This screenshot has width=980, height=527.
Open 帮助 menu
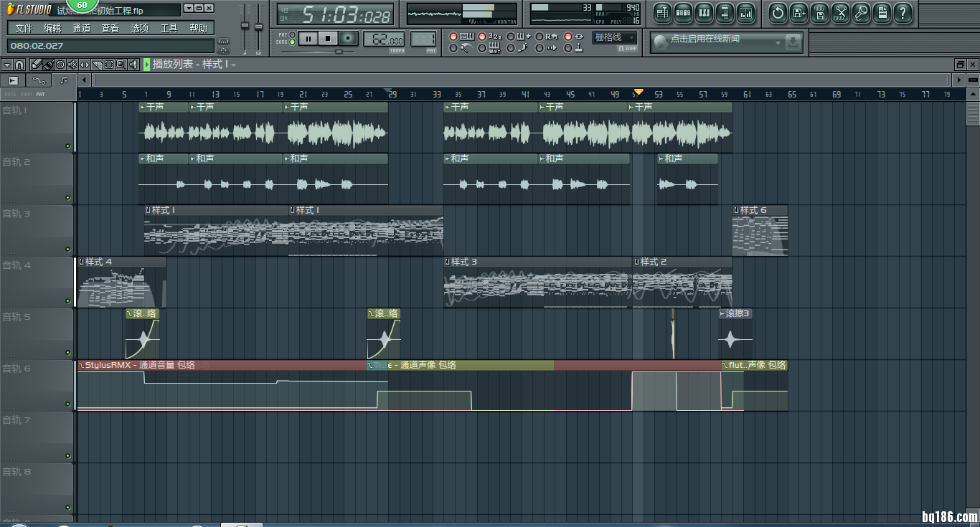(198, 28)
